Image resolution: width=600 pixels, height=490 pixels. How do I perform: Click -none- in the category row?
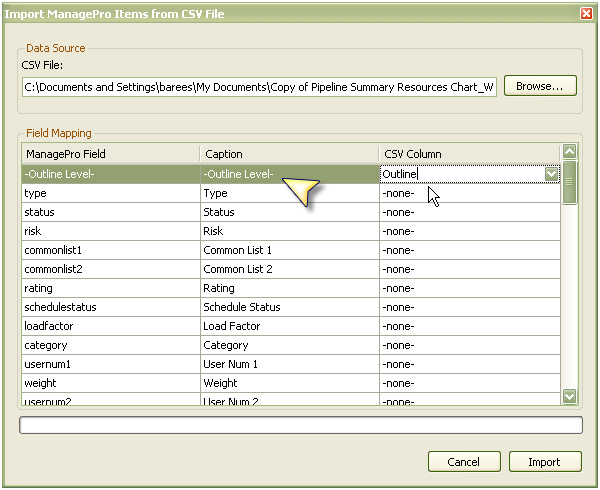pos(398,345)
